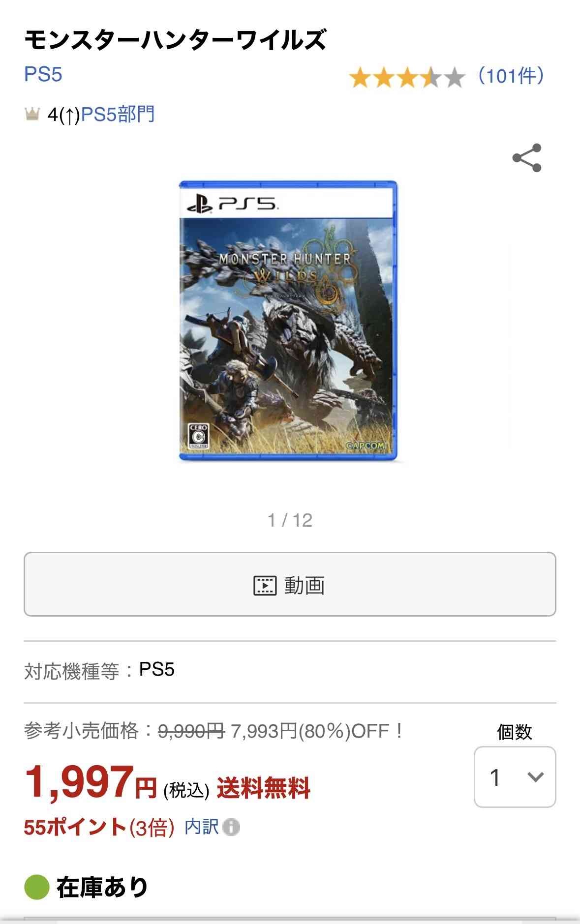580x924 pixels.
Task: Open the PS5部門 ranking link
Action: (x=118, y=114)
